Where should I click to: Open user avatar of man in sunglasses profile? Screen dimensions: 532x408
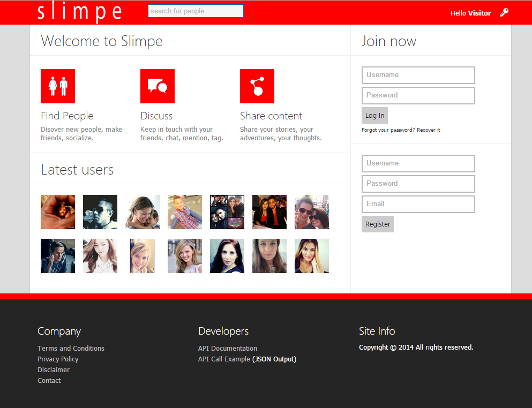tap(100, 212)
